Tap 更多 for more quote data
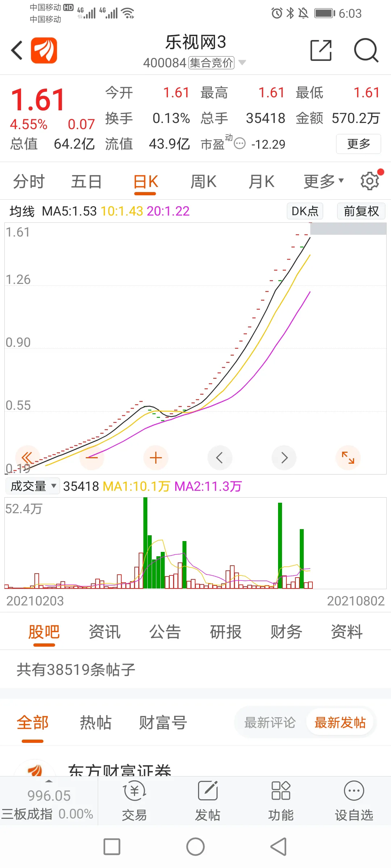 [358, 144]
